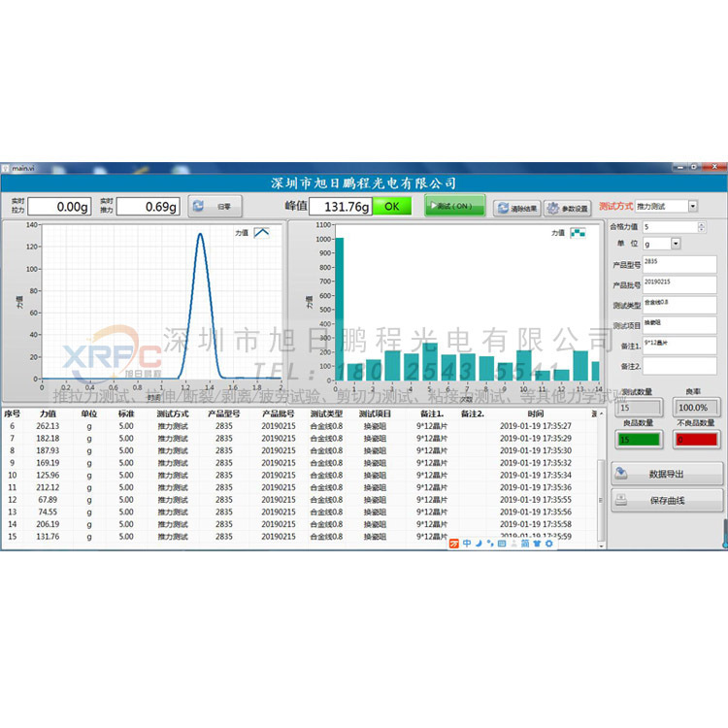The image size is (728, 728).
Task: Click the 归零 zero-reset button
Action: click(x=215, y=206)
